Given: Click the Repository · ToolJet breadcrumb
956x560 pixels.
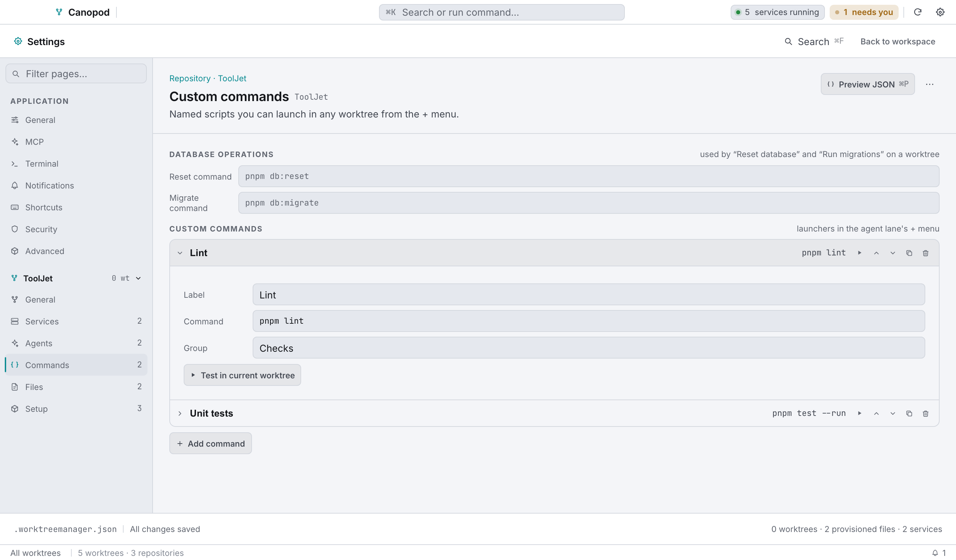Looking at the screenshot, I should click(x=208, y=79).
